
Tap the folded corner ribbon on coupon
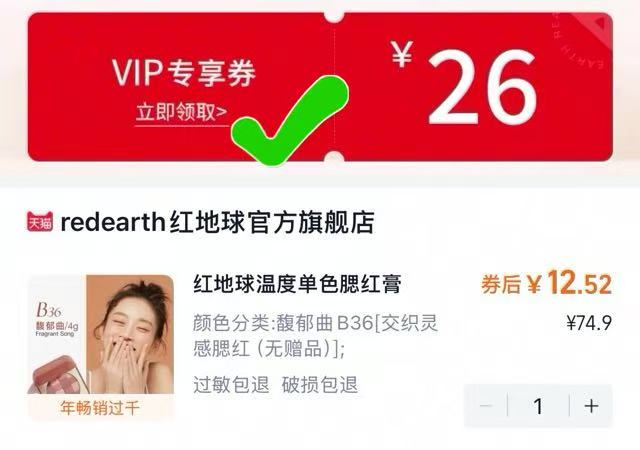click(594, 29)
